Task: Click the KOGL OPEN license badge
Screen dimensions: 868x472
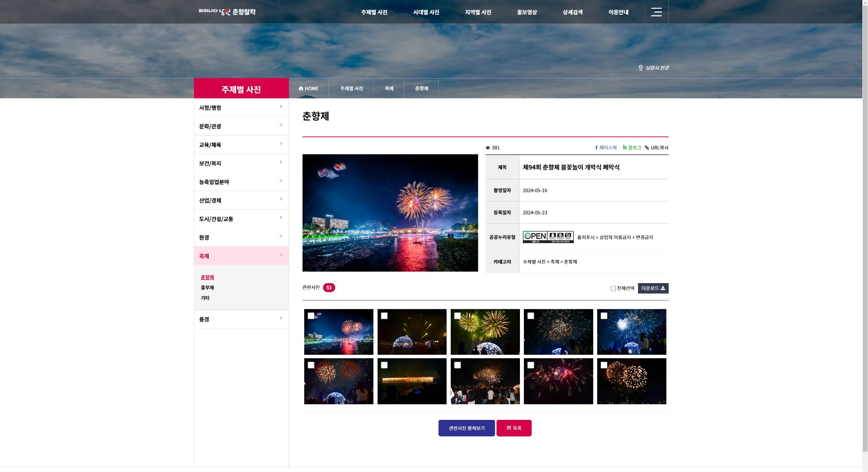Action: pos(548,237)
